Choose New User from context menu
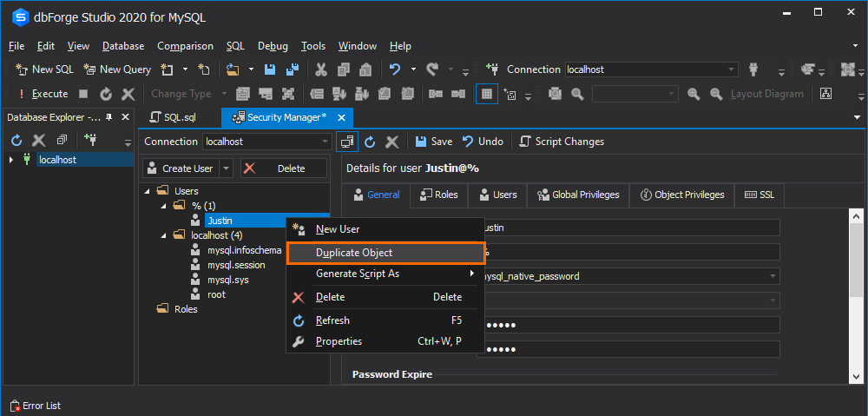Viewport: 868px width, 416px height. 385,229
